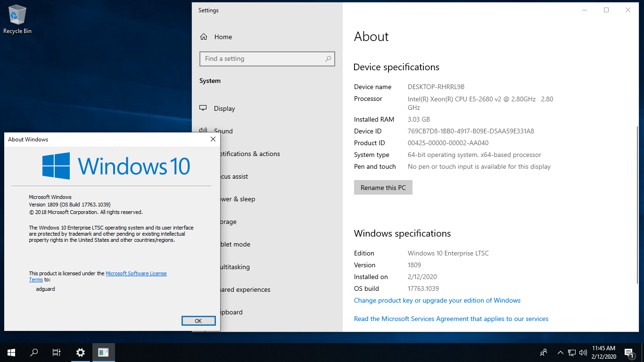Screen dimensions: 644x362
Task: Open the Microsoft Services Agreement link
Action: [x=451, y=319]
